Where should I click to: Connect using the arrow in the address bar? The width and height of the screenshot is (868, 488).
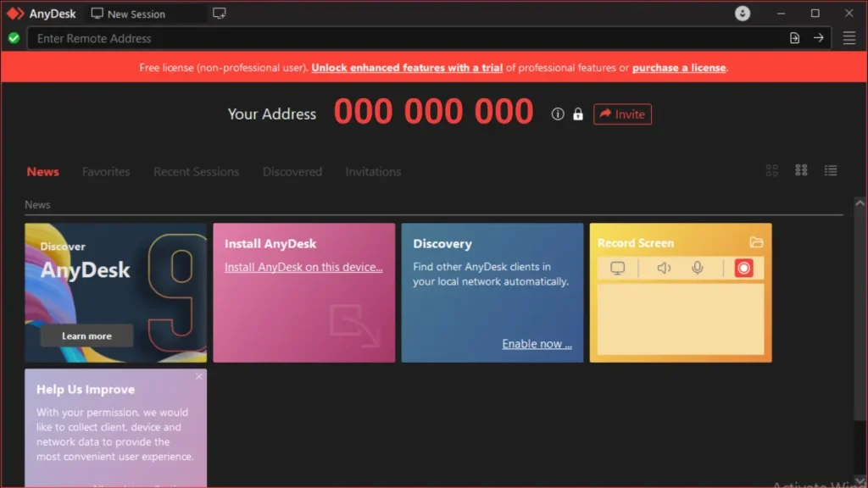pos(819,38)
